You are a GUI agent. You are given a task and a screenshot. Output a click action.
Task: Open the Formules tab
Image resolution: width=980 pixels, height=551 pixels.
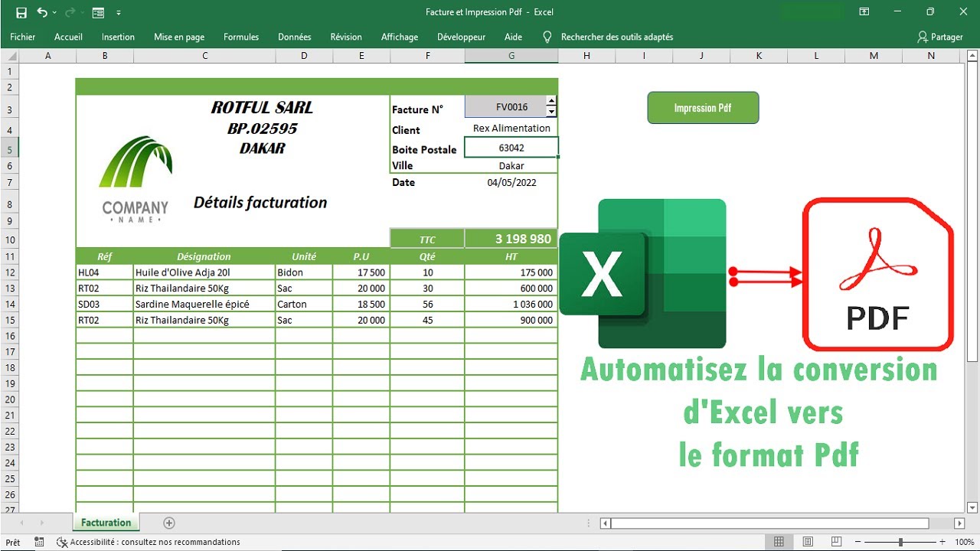pyautogui.click(x=241, y=37)
